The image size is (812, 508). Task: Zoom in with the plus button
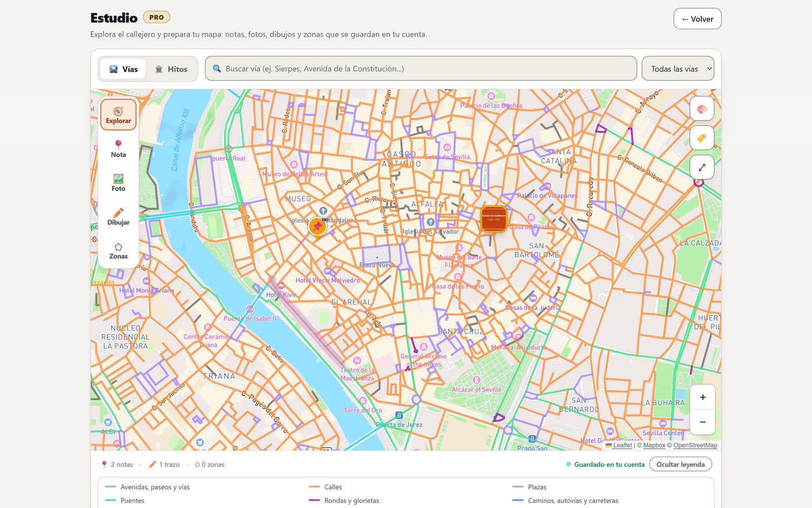(702, 397)
